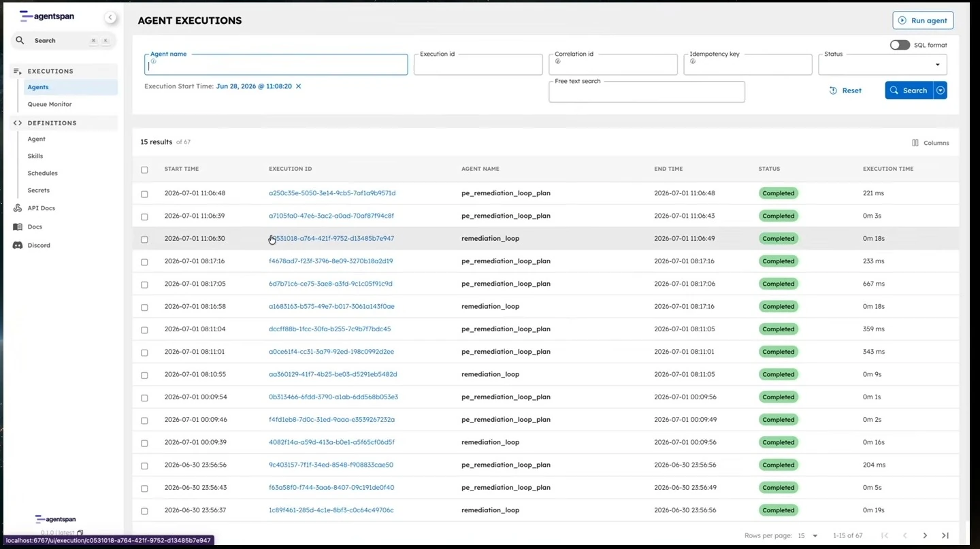The image size is (980, 549).
Task: Toggle the SQL format switch
Action: tap(900, 45)
